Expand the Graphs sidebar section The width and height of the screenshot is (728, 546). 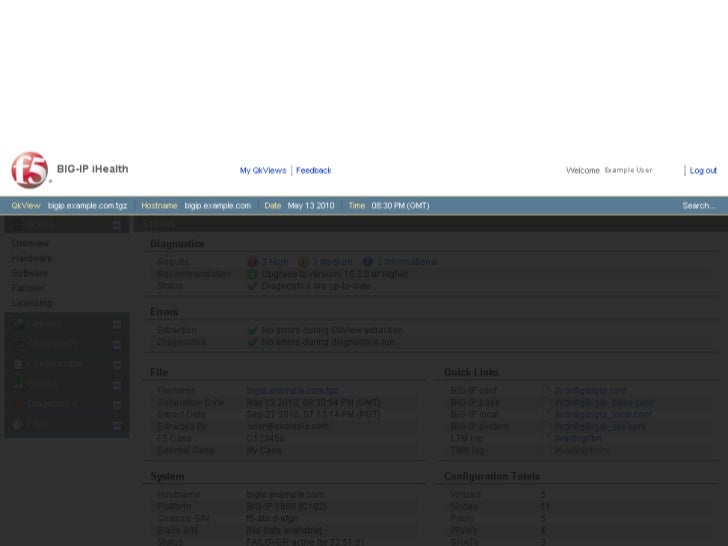tap(117, 385)
